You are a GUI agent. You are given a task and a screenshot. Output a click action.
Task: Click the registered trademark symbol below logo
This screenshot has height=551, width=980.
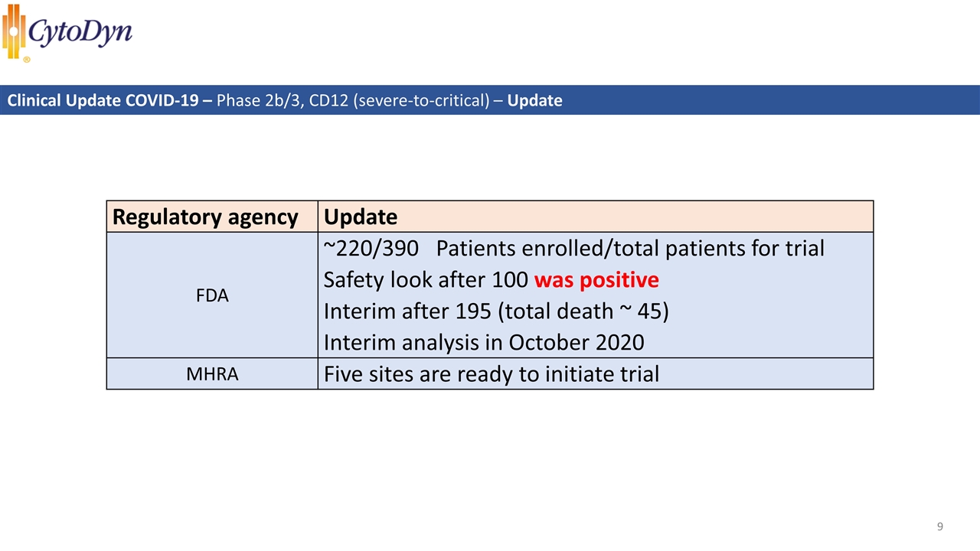27,59
